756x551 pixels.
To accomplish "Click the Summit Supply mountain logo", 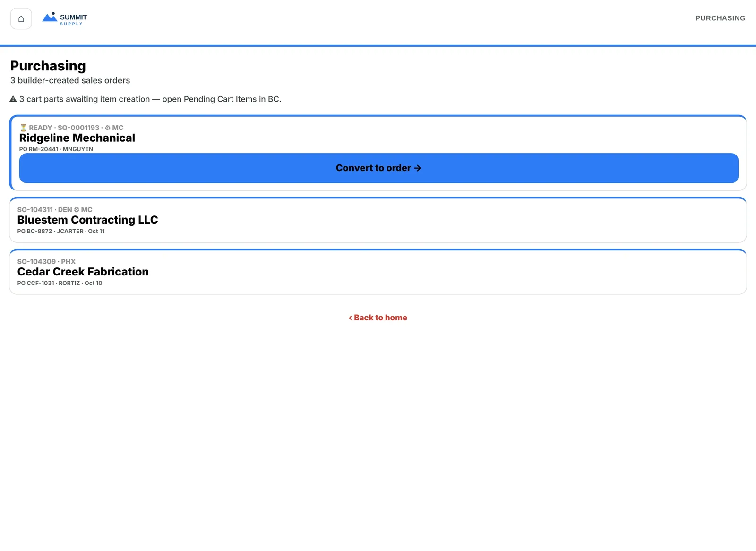I will coord(50,17).
